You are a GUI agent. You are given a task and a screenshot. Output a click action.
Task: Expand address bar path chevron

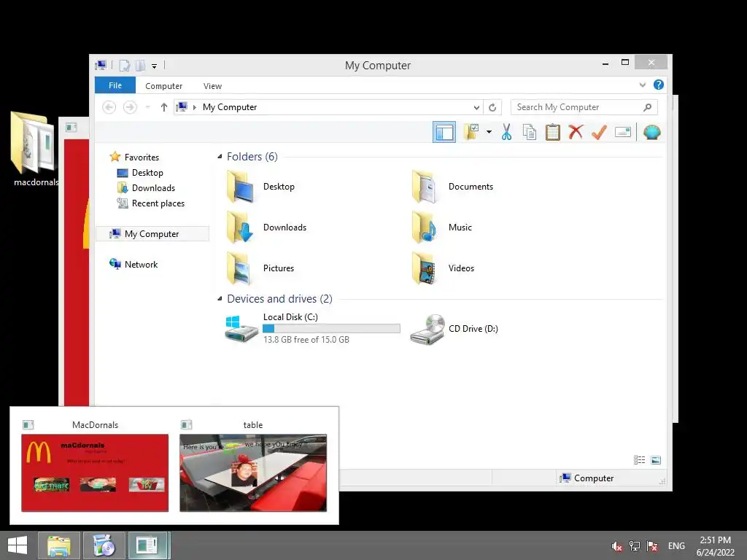click(x=194, y=107)
